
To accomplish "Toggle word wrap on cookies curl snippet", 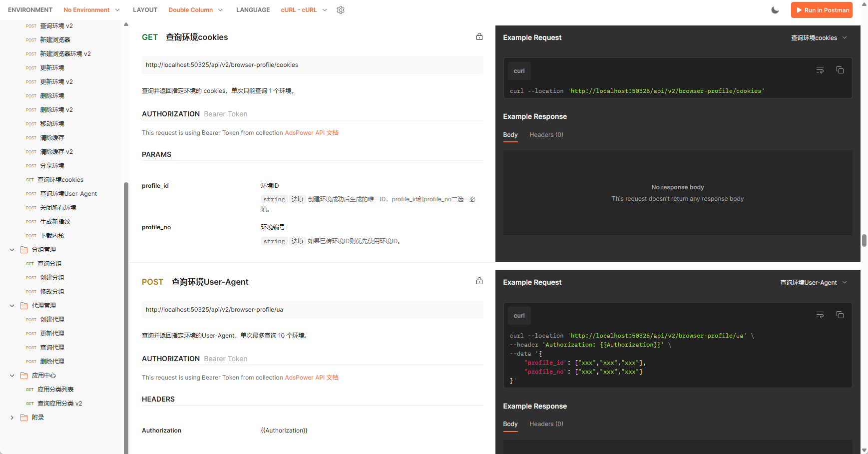I will click(820, 70).
